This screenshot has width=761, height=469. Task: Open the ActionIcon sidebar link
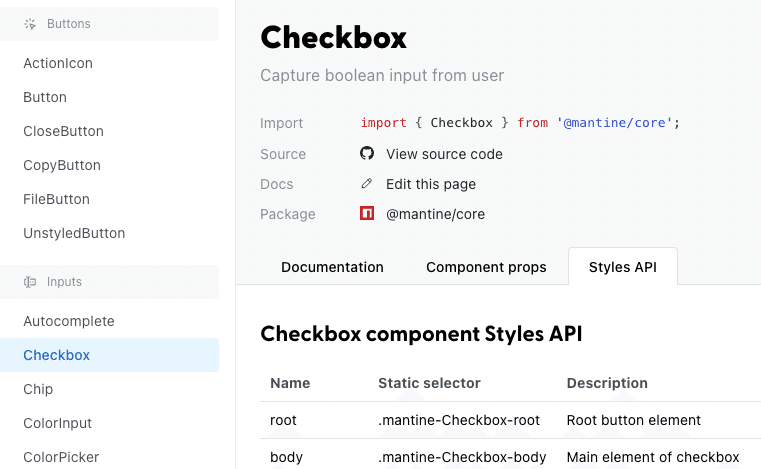[58, 63]
